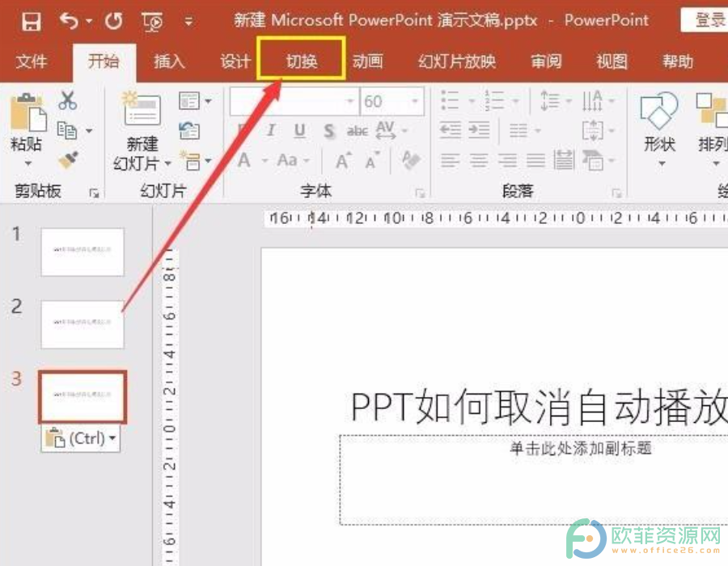Toggle Center paragraph alignment
Screen dimensions: 728x566
click(x=479, y=161)
